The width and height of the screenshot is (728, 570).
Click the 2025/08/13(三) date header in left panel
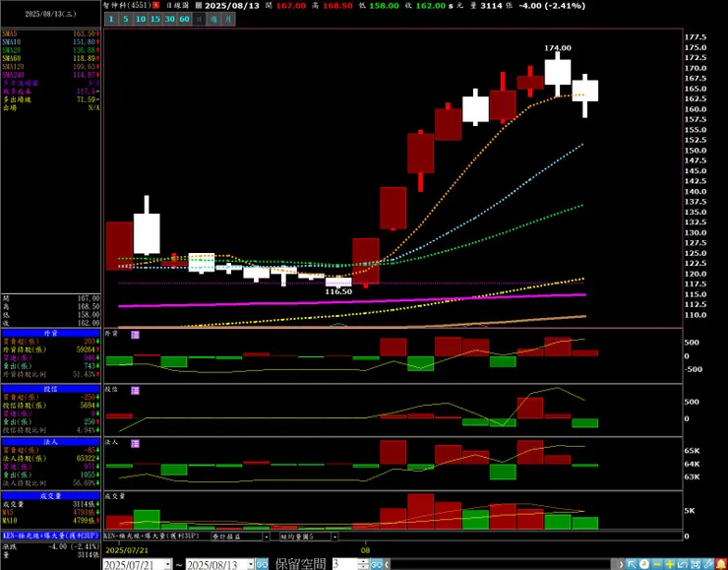50,14
